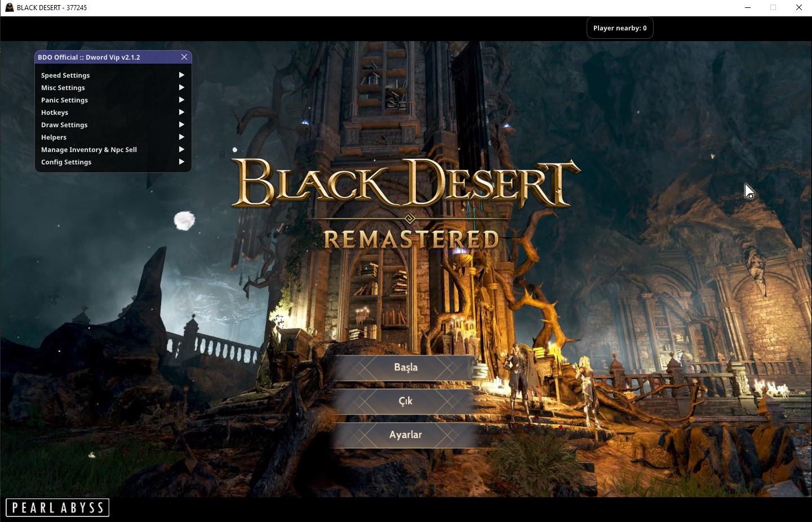Open the Misc Settings menu
The height and width of the screenshot is (522, 812).
click(113, 87)
